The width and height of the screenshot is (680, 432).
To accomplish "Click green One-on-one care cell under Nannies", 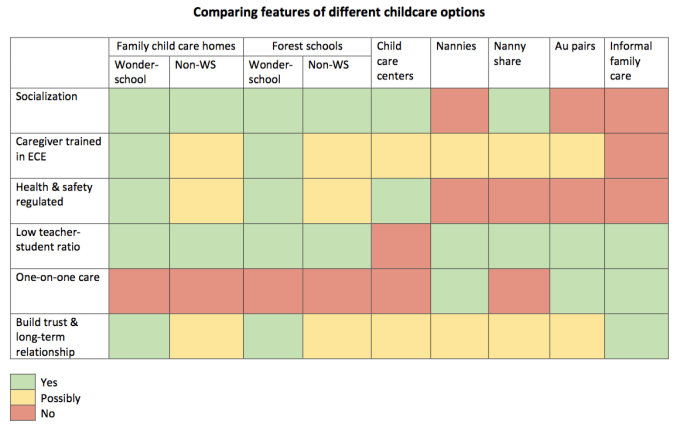I will pos(458,290).
